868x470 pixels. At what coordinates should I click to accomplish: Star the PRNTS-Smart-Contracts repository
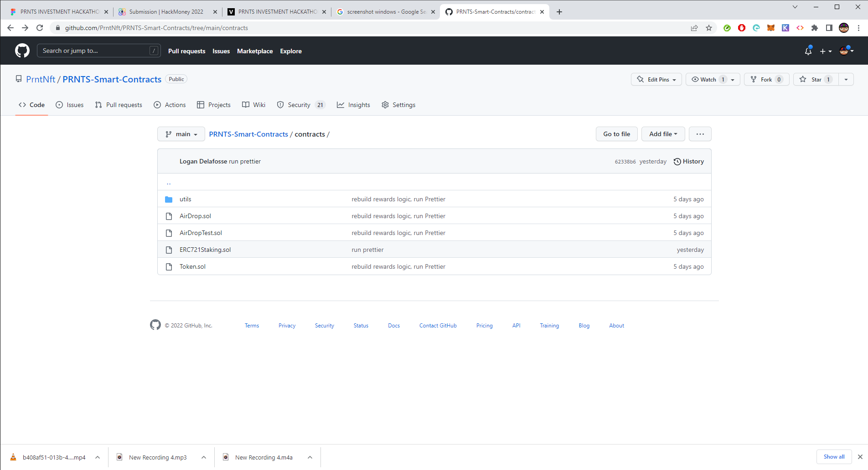click(816, 79)
